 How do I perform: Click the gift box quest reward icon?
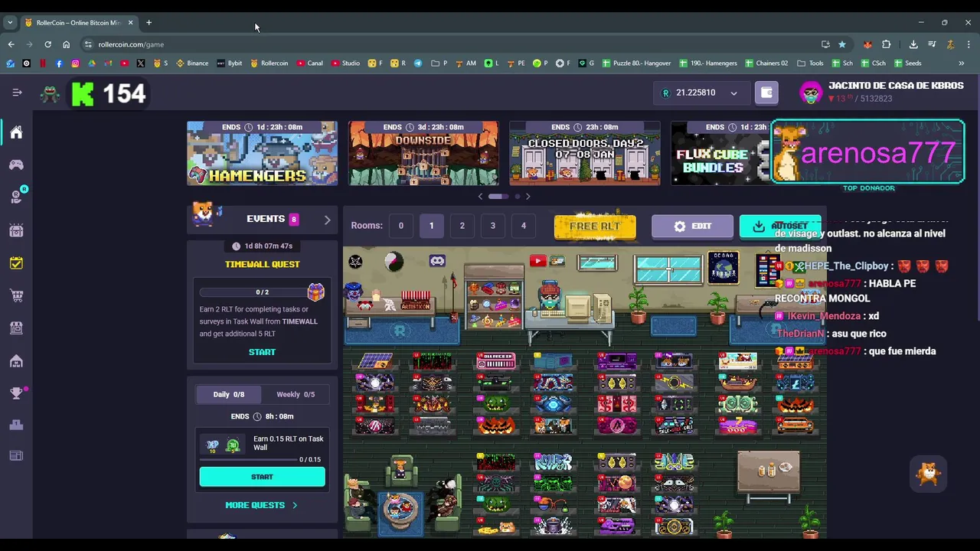(x=315, y=292)
